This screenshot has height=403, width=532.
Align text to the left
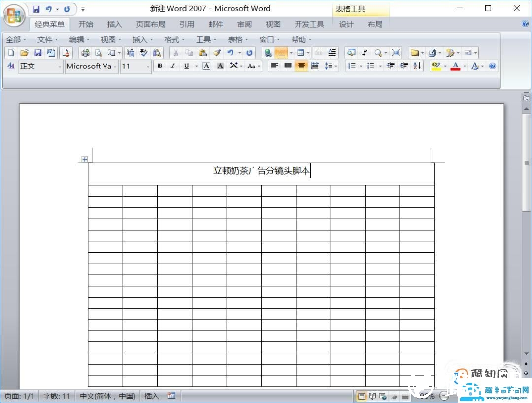point(275,66)
